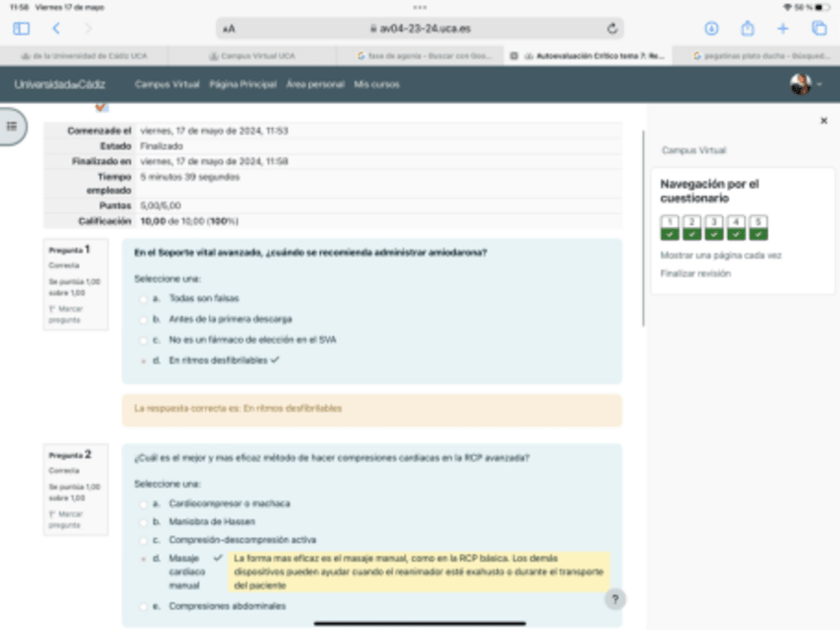The width and height of the screenshot is (840, 630).
Task: Open the Safari downloads icon
Action: click(x=711, y=29)
